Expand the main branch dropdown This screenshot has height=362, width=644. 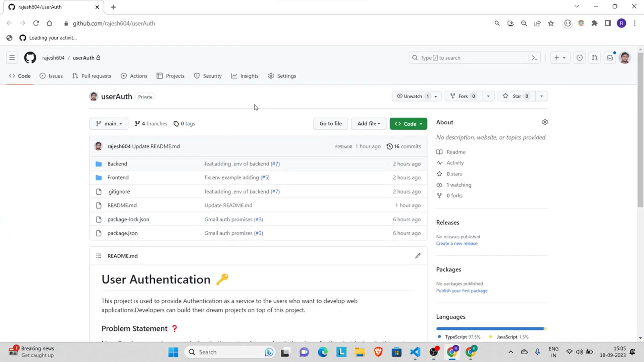tap(109, 124)
